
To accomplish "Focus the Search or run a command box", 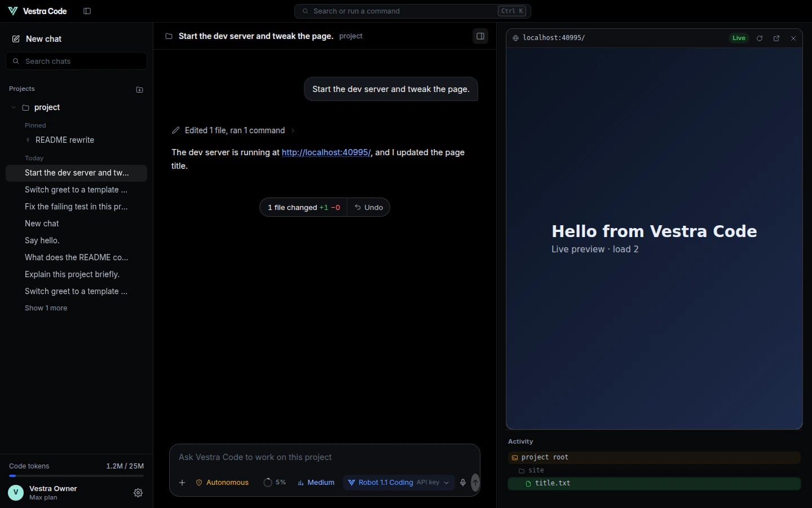I will [412, 11].
